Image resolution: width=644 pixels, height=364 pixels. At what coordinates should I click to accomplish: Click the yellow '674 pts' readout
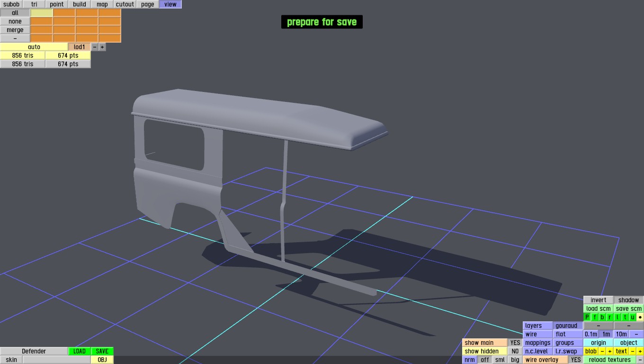[x=68, y=55]
